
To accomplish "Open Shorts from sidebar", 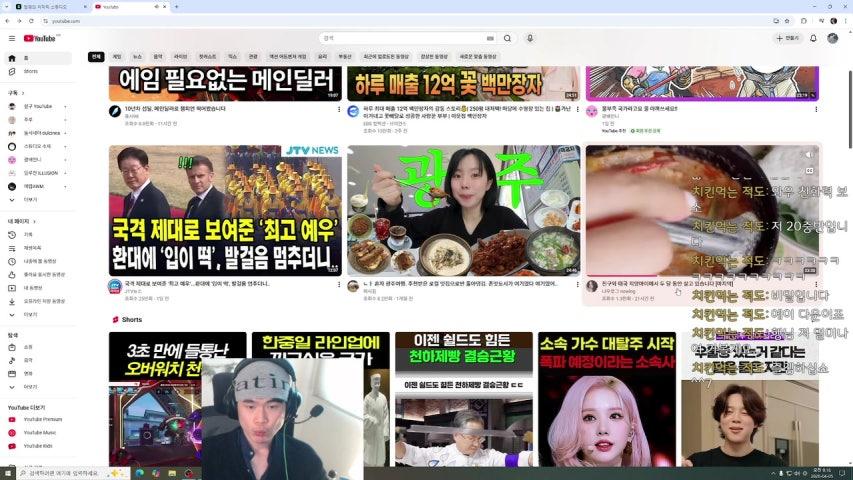I will pyautogui.click(x=38, y=71).
